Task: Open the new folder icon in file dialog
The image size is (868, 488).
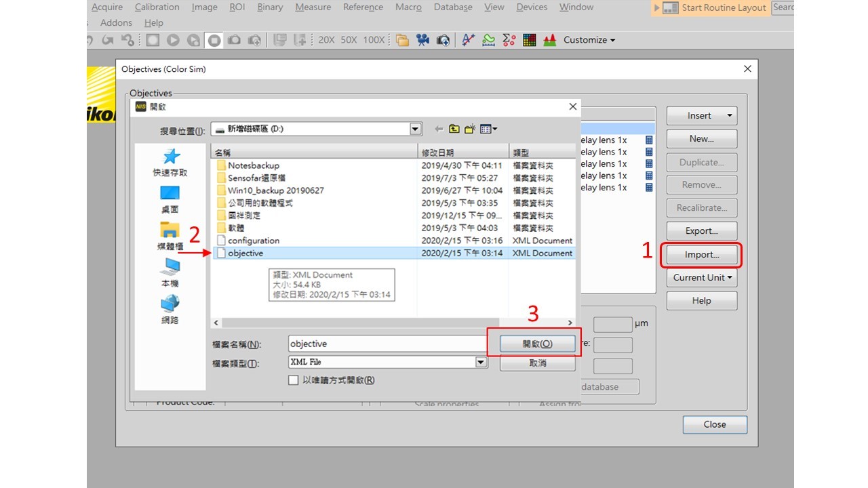Action: (x=470, y=128)
